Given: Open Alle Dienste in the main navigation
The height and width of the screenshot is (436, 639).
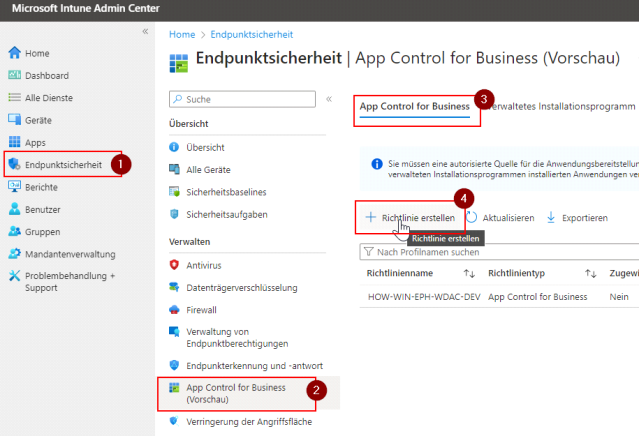Looking at the screenshot, I should point(49,98).
